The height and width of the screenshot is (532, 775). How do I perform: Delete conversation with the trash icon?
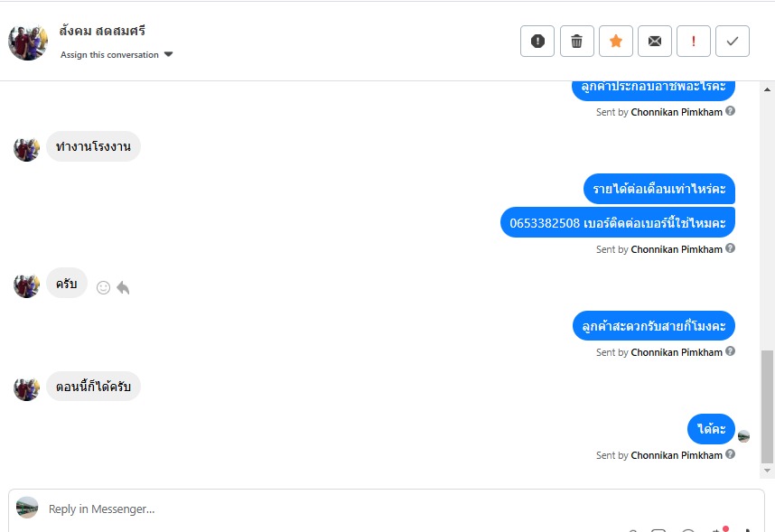(576, 42)
